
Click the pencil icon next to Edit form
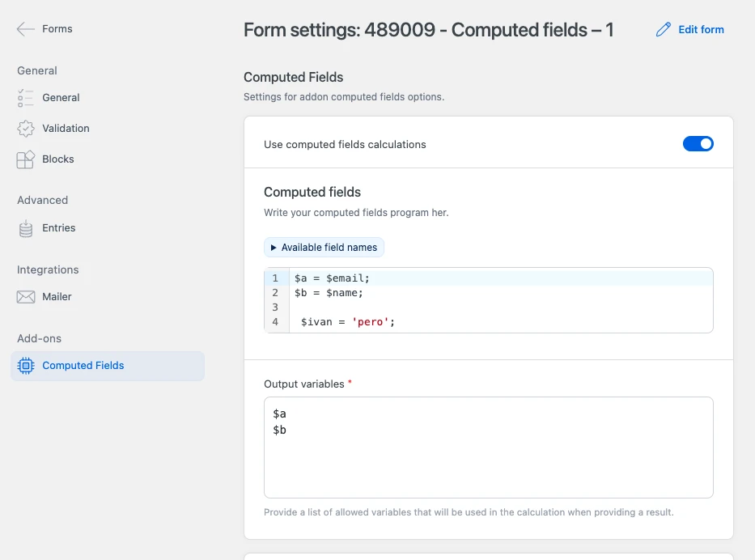point(664,30)
